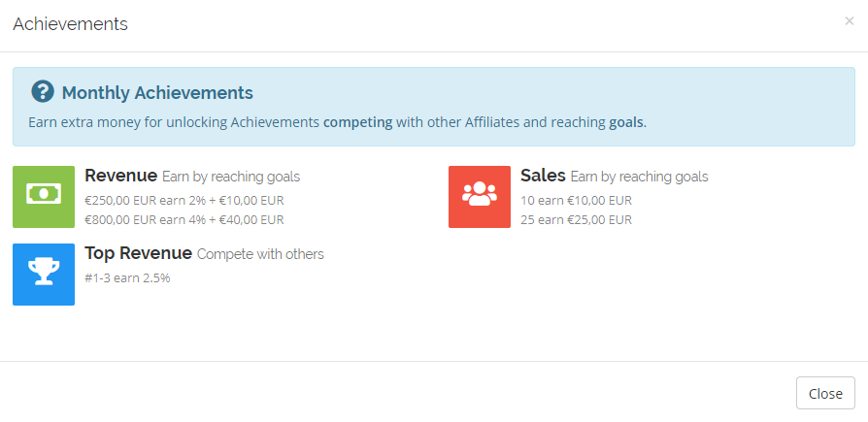Click Compete with others subtitle
The width and height of the screenshot is (868, 422).
point(260,254)
